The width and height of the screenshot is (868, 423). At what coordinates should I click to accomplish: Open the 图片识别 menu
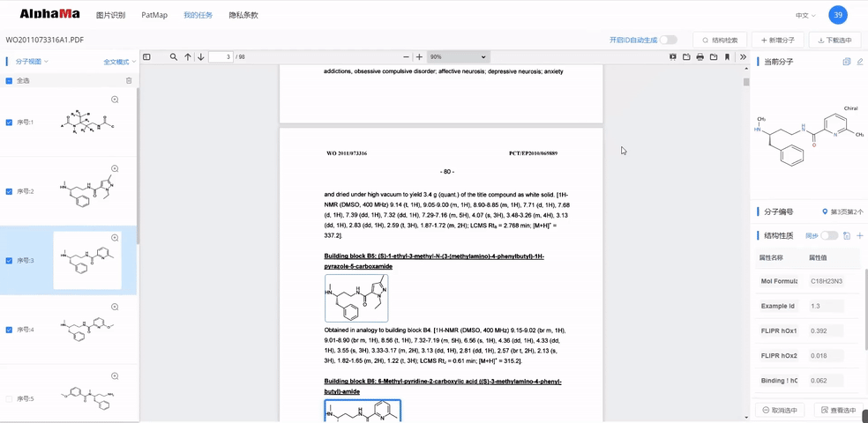pos(110,15)
